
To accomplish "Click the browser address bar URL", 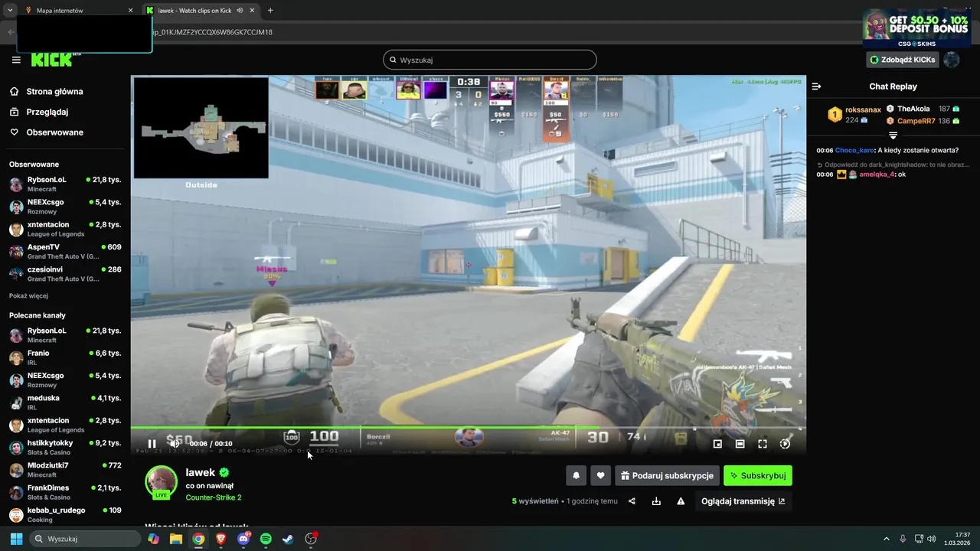I will pyautogui.click(x=212, y=32).
